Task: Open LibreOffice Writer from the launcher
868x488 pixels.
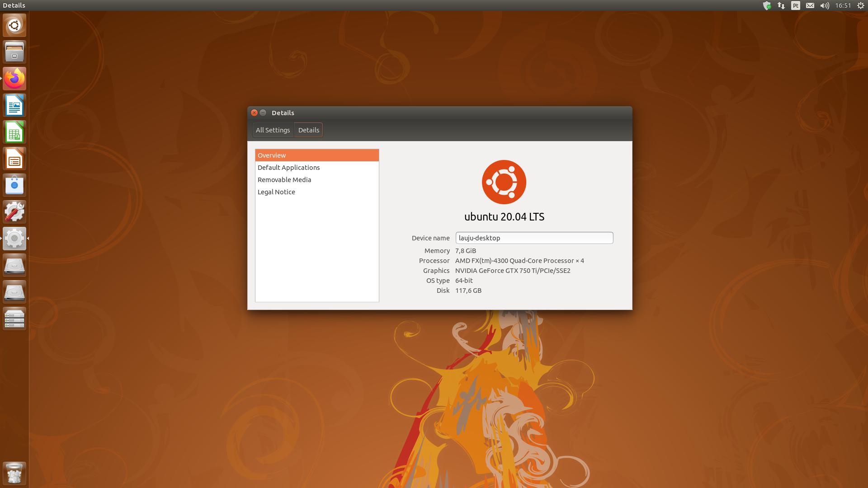Action: pos(14,106)
